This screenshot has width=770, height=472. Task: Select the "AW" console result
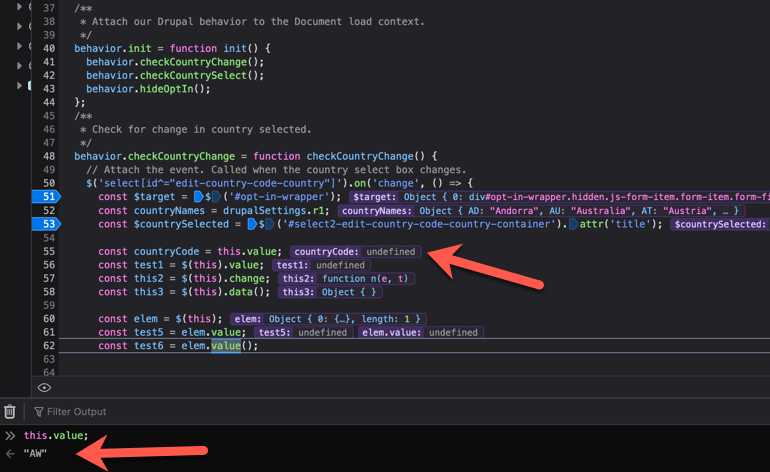[x=35, y=453]
